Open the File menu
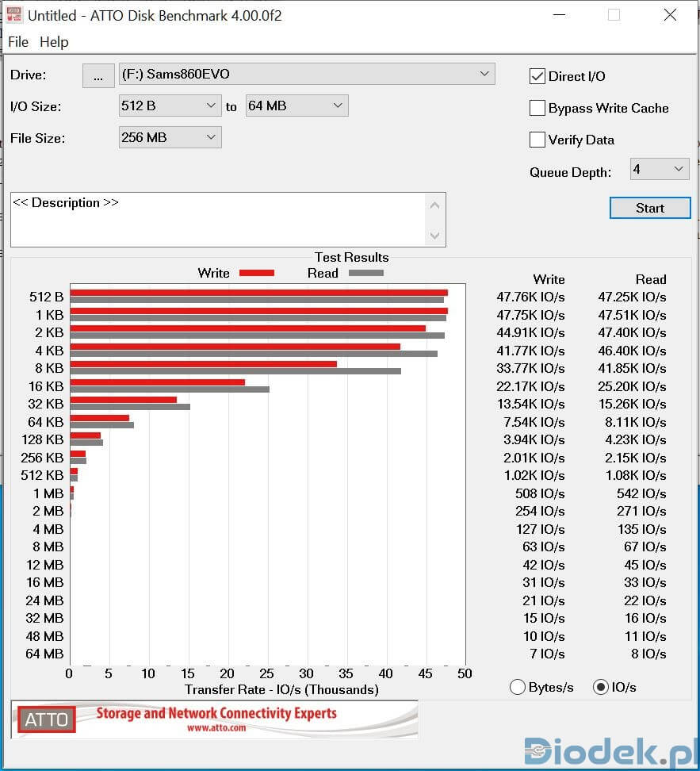Image resolution: width=700 pixels, height=771 pixels. 17,42
